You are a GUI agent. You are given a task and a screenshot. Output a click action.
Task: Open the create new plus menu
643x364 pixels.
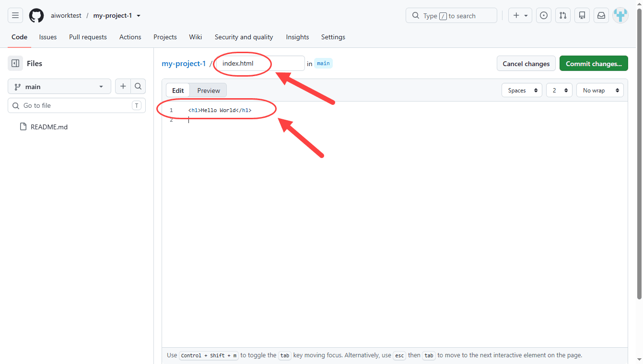tap(520, 15)
